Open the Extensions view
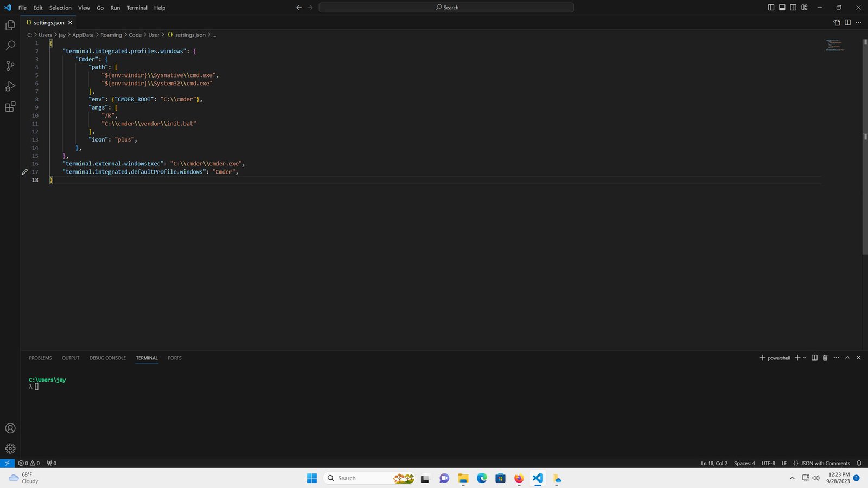Image resolution: width=868 pixels, height=488 pixels. [x=10, y=107]
